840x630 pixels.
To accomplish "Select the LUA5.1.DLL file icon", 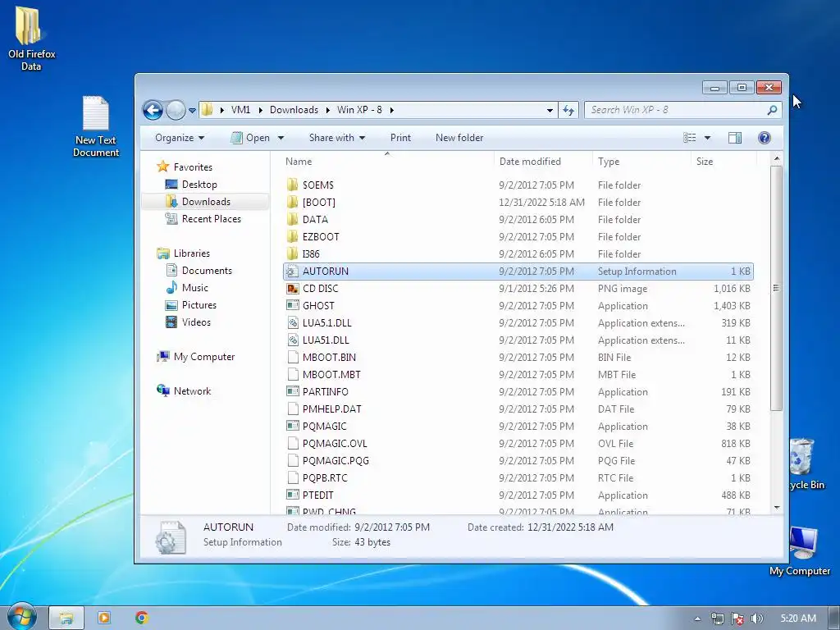I will [x=293, y=322].
